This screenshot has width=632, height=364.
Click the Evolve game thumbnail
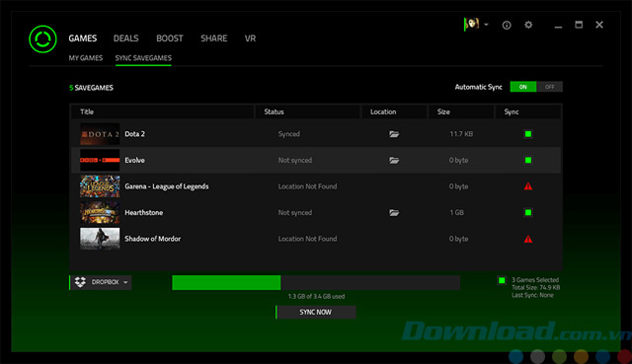pos(100,160)
